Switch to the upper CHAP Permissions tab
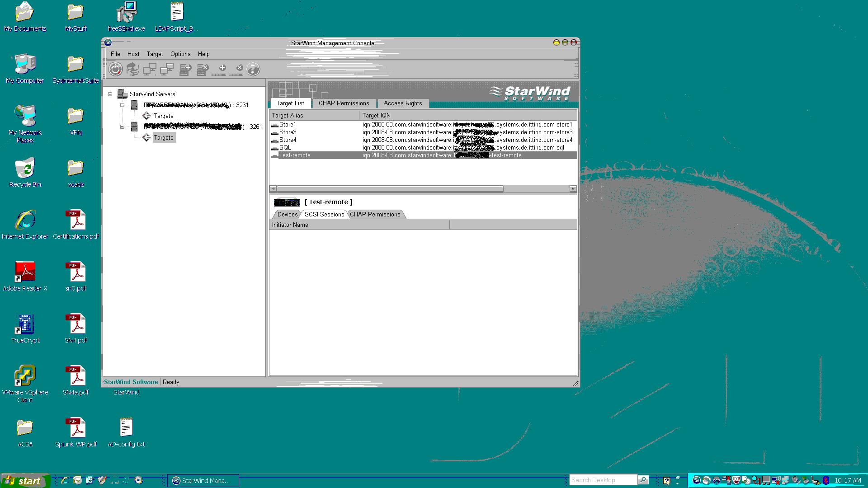 344,103
